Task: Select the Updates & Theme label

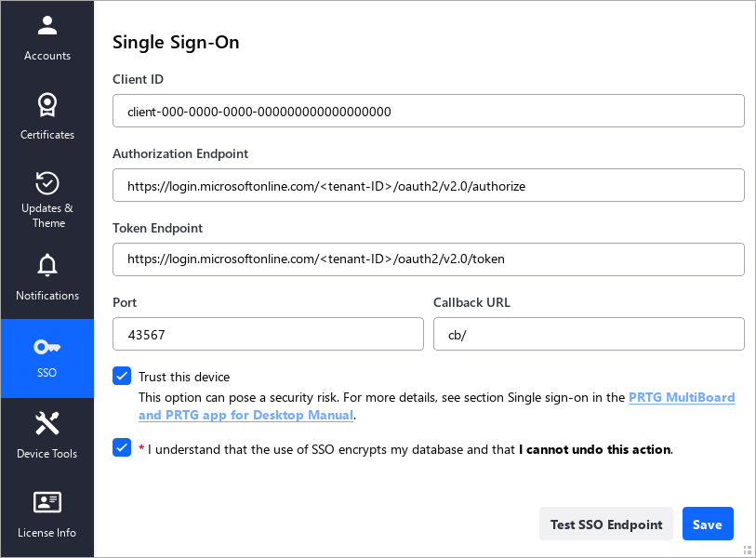Action: [47, 216]
